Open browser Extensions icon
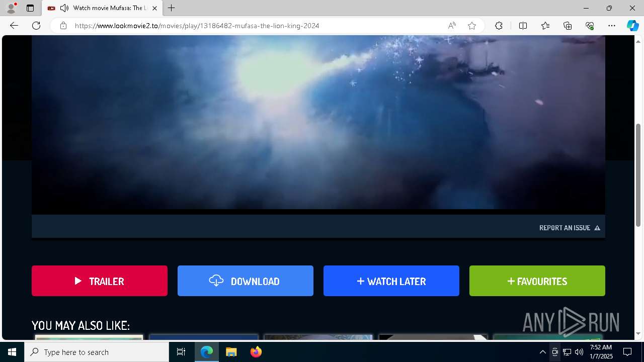This screenshot has height=362, width=644. pos(499,26)
